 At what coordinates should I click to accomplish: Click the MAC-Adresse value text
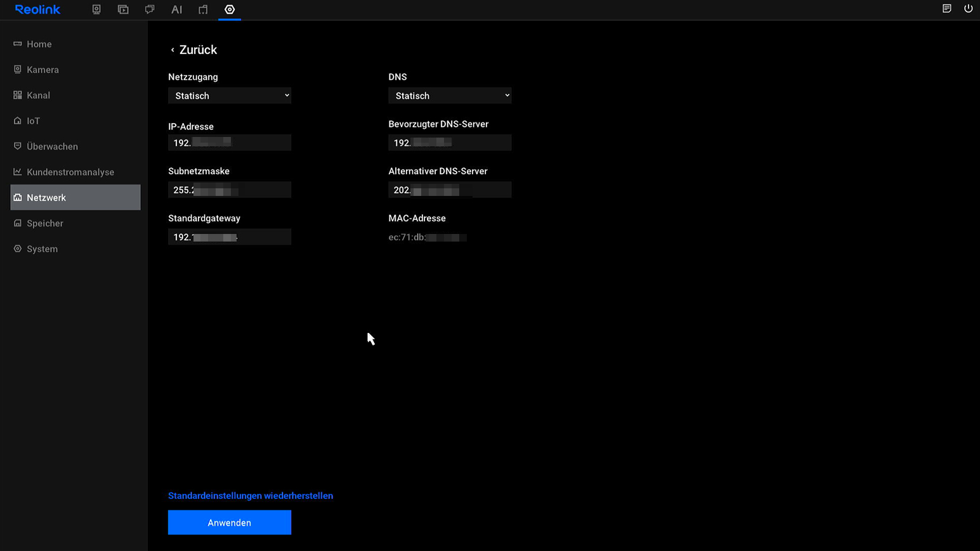pyautogui.click(x=428, y=237)
